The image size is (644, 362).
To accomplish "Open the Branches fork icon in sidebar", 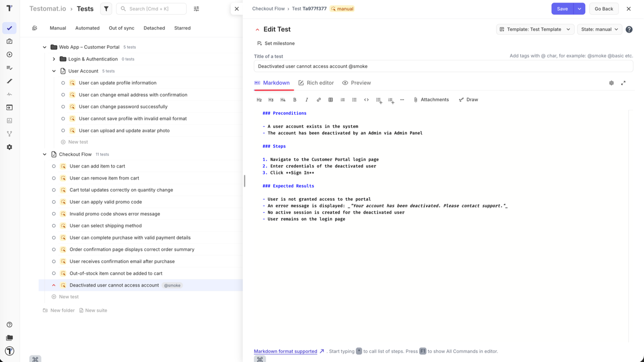I will (x=9, y=134).
